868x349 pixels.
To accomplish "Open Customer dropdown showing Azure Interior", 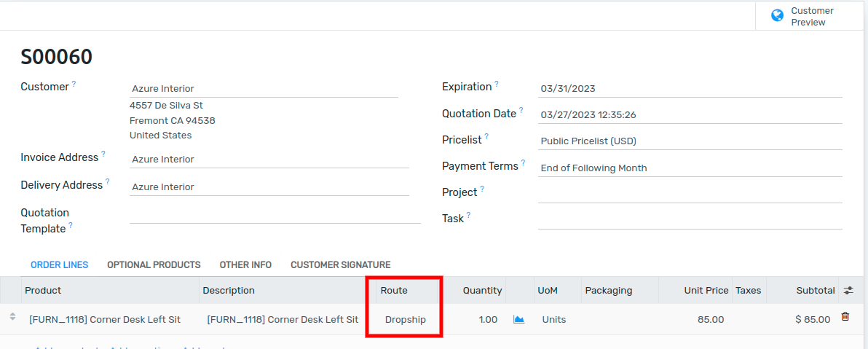I will 264,89.
